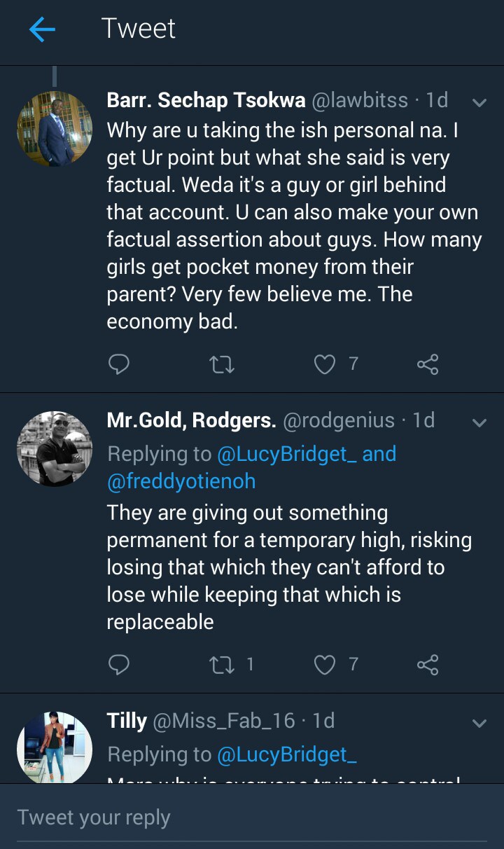Retweet Barr. Sechap Tsokwa's tweet
Image resolution: width=504 pixels, height=849 pixels.
223,364
